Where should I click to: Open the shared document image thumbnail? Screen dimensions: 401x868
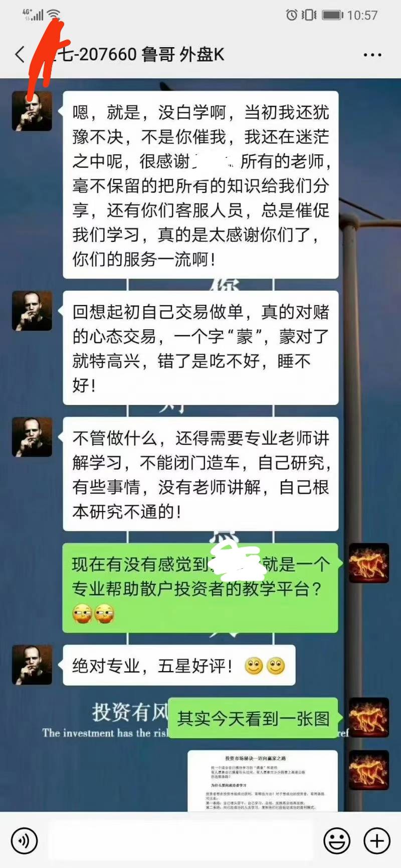point(263,781)
